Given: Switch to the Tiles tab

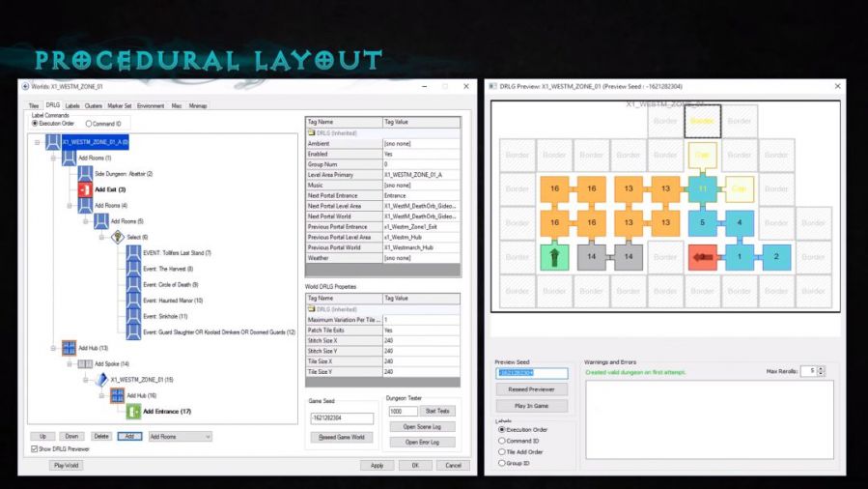Looking at the screenshot, I should tap(34, 105).
